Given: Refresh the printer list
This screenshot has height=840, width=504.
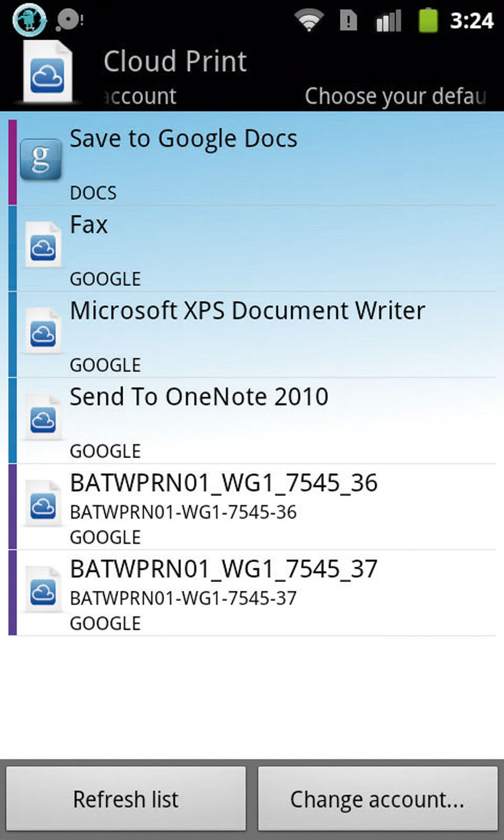Looking at the screenshot, I should pos(126,799).
